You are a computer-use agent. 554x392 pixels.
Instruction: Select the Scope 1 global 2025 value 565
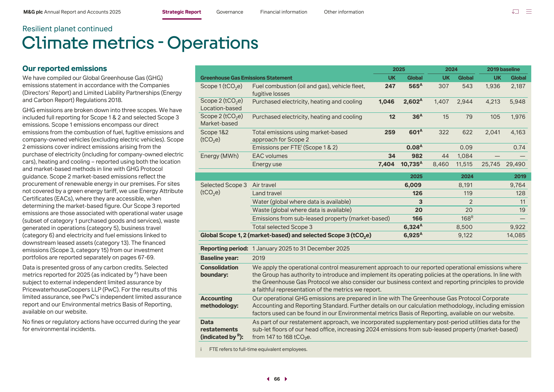415,86
